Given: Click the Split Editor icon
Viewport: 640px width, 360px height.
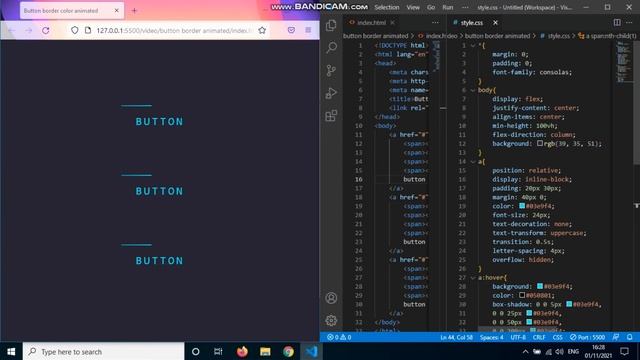Looking at the screenshot, I should click(617, 22).
